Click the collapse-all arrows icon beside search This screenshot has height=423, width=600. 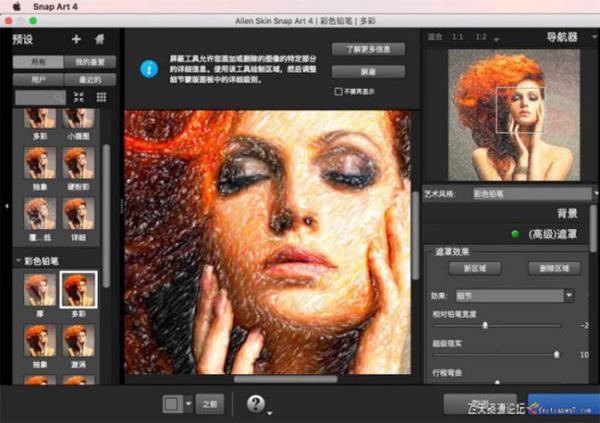pyautogui.click(x=80, y=96)
